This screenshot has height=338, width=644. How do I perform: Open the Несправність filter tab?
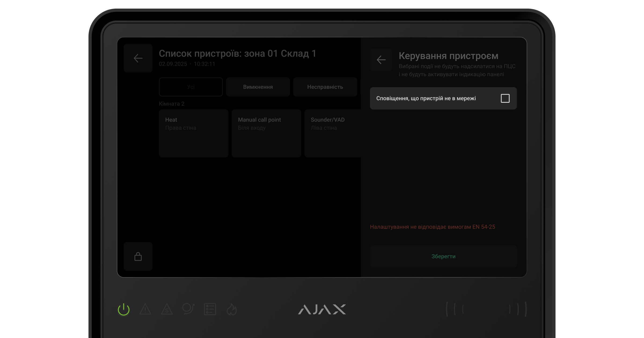tap(325, 87)
